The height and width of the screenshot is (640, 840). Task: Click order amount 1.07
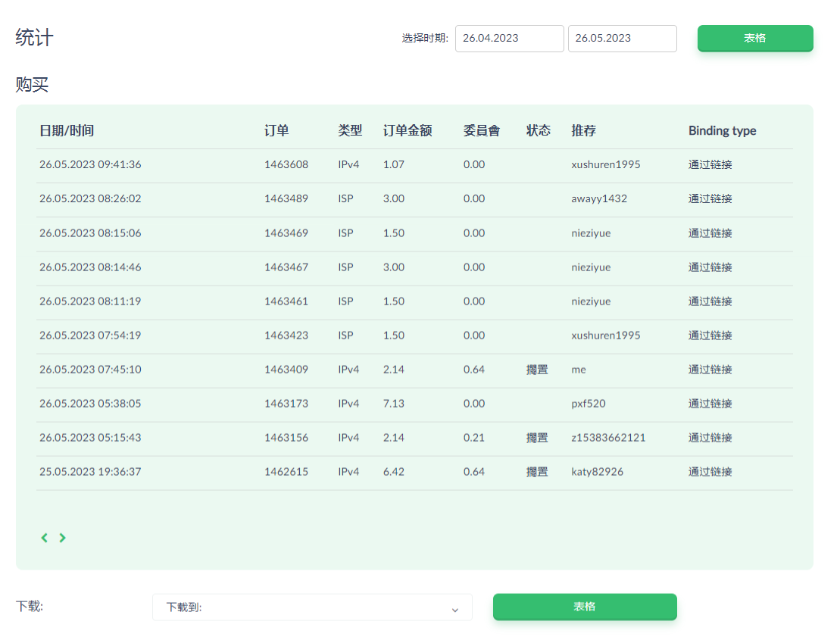coord(394,164)
